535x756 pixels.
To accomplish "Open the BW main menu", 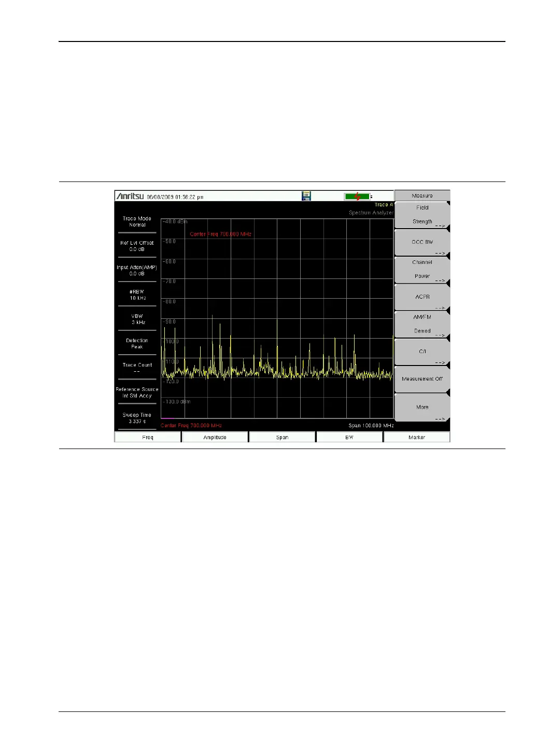I will tap(349, 437).
